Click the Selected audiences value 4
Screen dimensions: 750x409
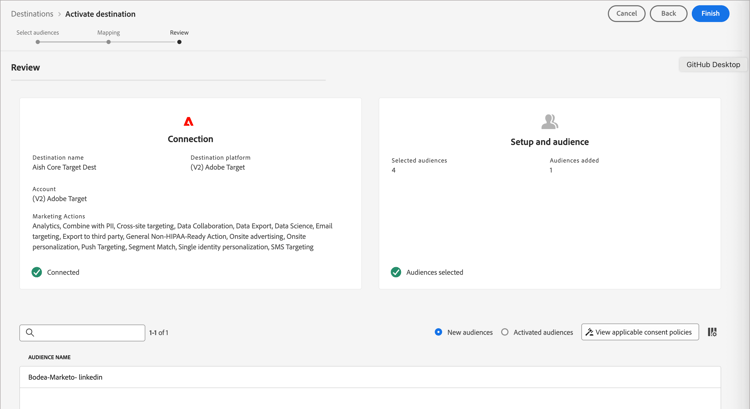394,170
